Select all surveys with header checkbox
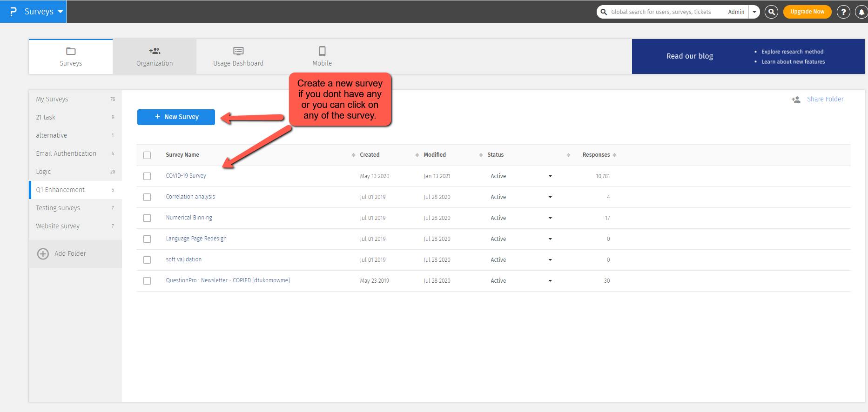 [x=147, y=155]
